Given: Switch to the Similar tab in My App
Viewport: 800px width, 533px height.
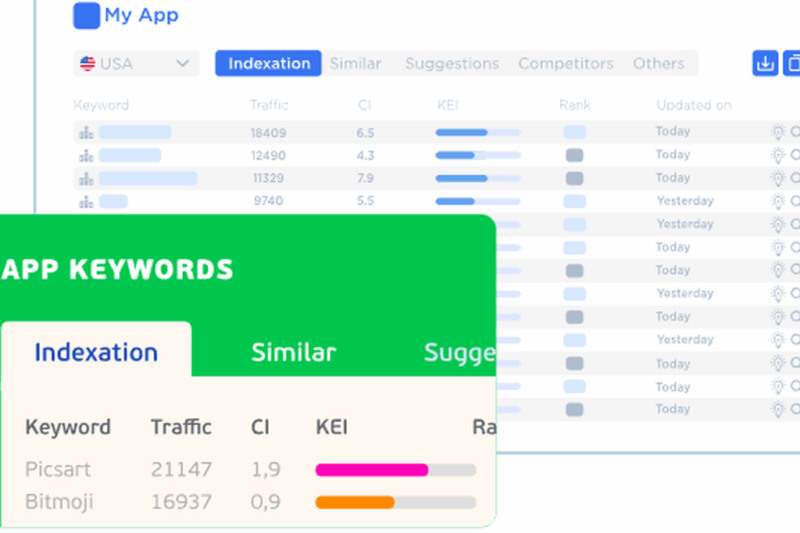Looking at the screenshot, I should (x=356, y=64).
